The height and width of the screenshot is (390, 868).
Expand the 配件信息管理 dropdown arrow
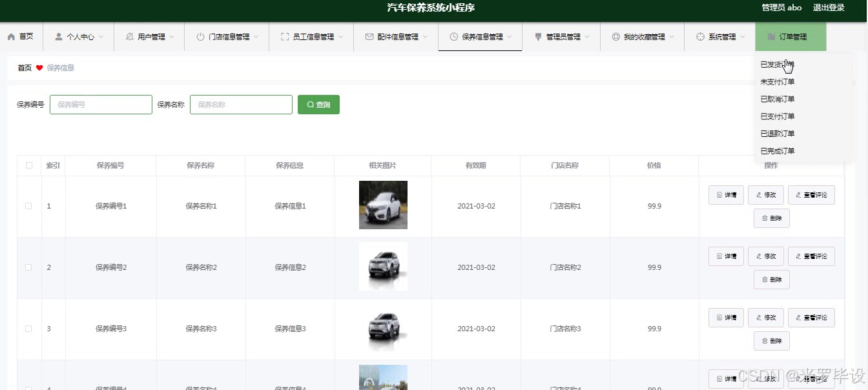[x=425, y=37]
